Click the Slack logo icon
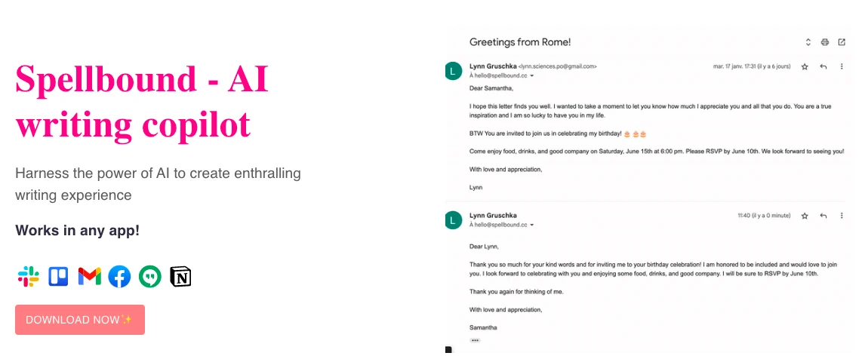868x362 pixels. pyautogui.click(x=29, y=277)
